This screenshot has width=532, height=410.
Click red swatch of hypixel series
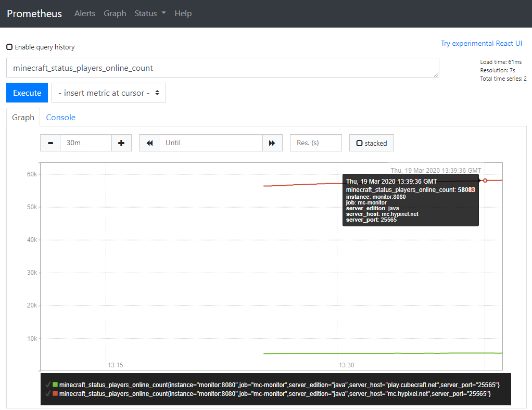(x=55, y=393)
